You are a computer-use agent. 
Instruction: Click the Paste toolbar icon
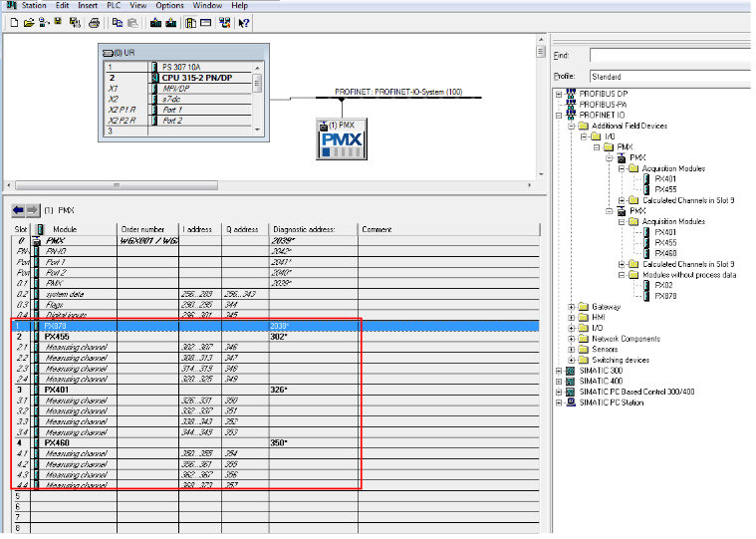(132, 23)
